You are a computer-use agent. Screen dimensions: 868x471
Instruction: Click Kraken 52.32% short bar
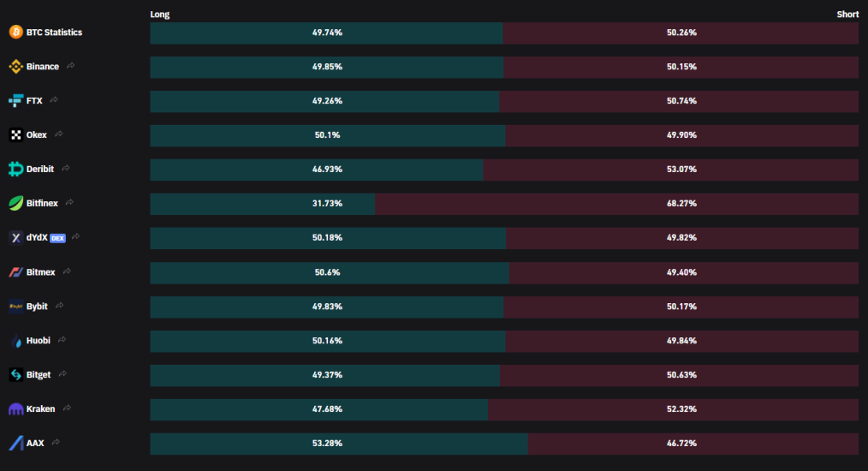(x=673, y=409)
